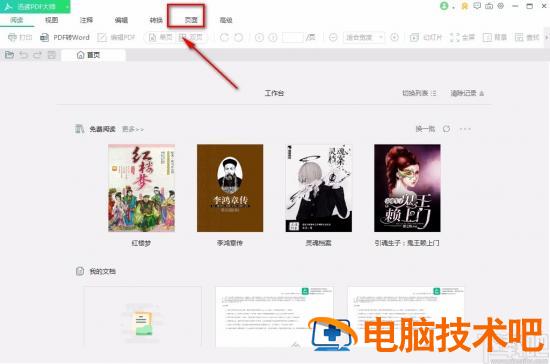Select the 首页 home tab
550x364 pixels.
tap(93, 55)
